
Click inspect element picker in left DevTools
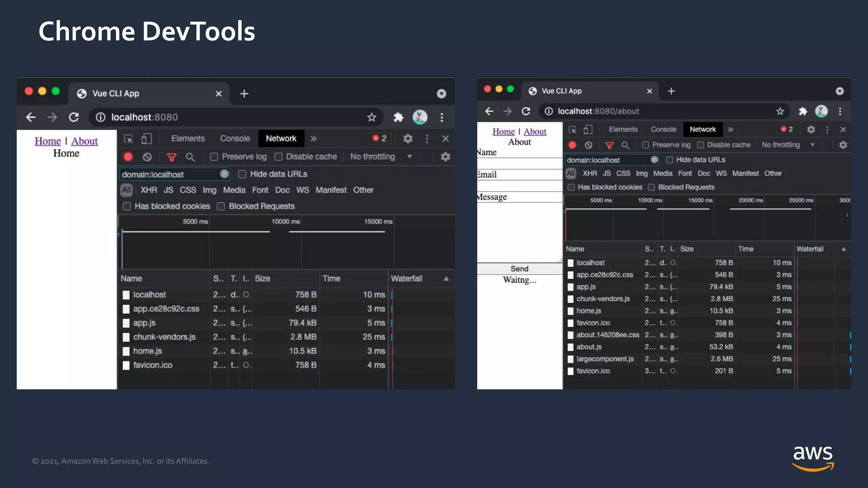128,139
